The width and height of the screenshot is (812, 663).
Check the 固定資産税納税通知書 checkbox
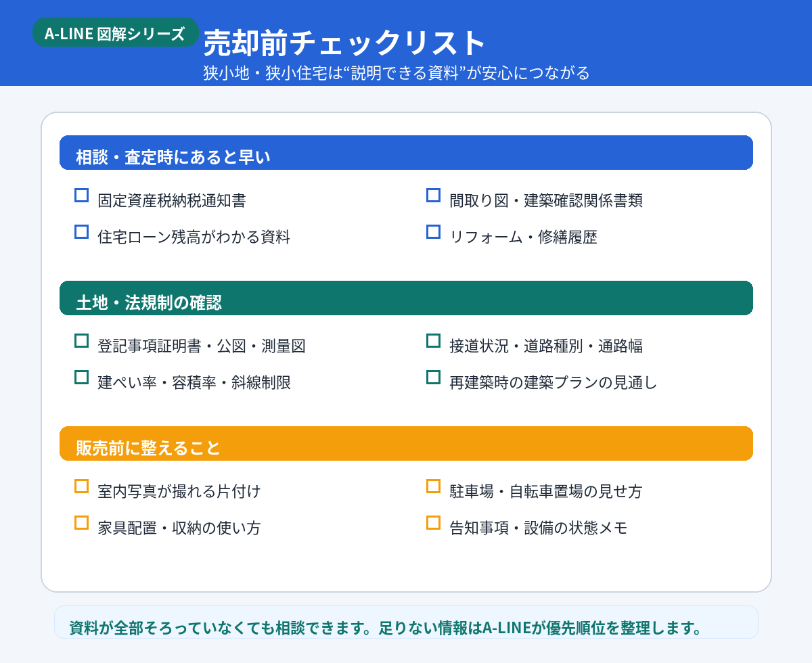pyautogui.click(x=81, y=196)
